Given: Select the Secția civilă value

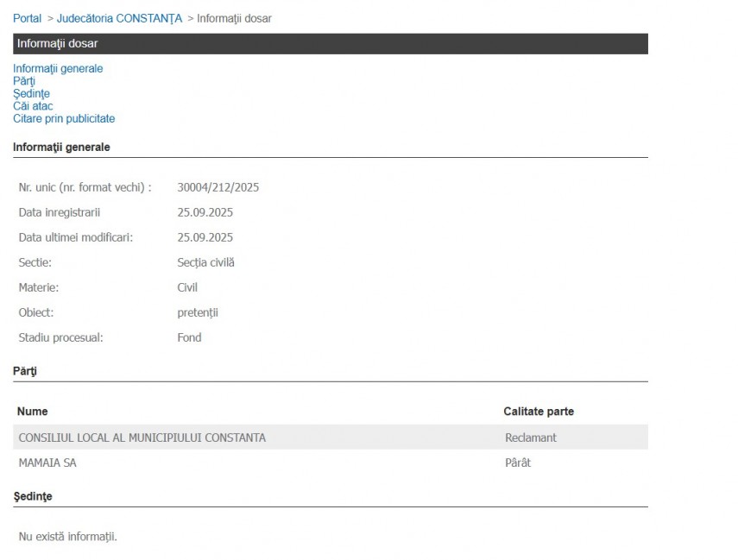Looking at the screenshot, I should pos(205,262).
